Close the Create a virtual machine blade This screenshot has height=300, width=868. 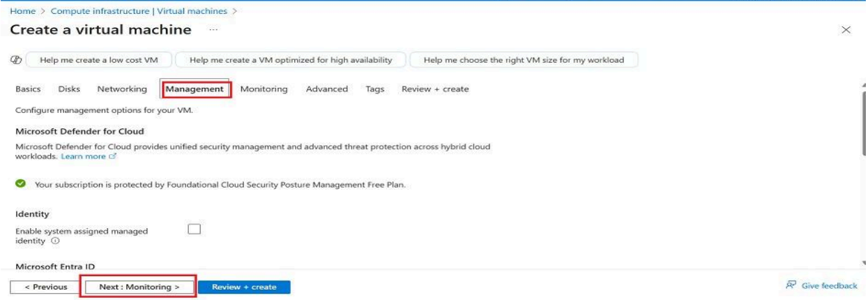pyautogui.click(x=846, y=30)
